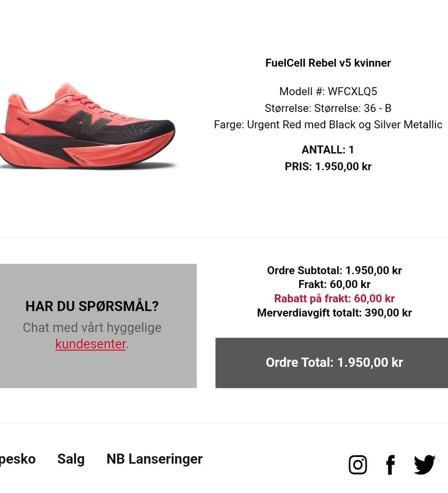Click the Ordre Subtotal line

(x=334, y=270)
